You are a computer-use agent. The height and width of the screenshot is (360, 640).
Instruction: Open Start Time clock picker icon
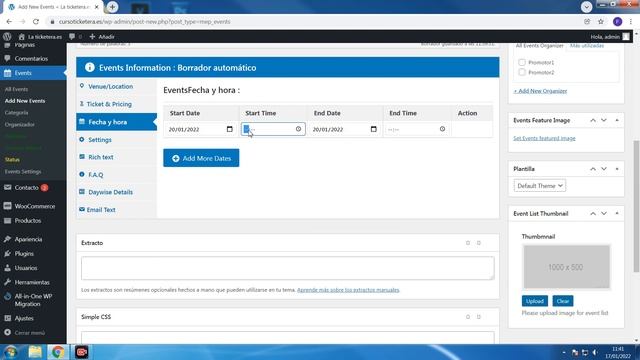298,129
